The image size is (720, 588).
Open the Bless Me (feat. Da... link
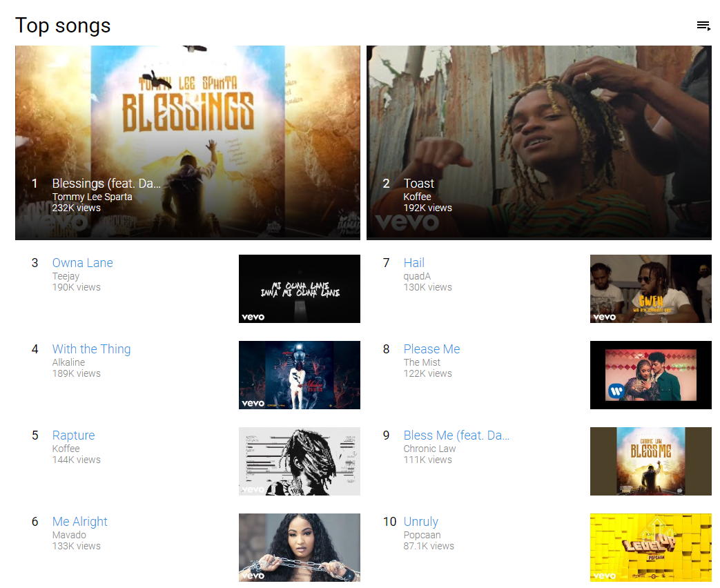click(456, 435)
